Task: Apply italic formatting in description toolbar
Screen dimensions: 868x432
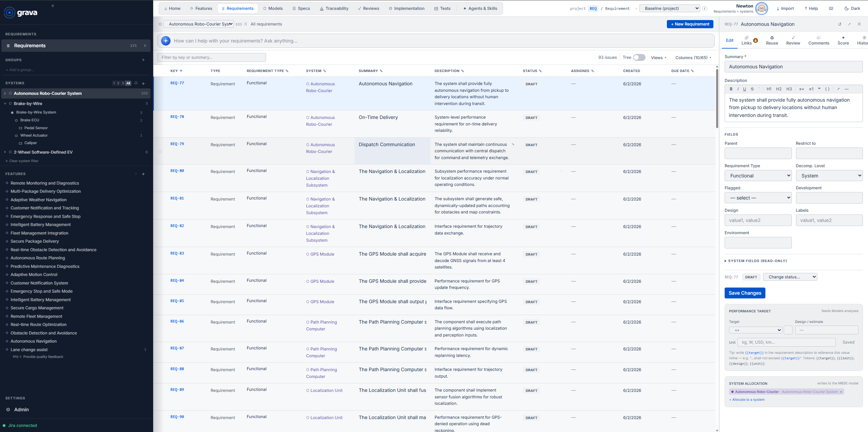Action: pyautogui.click(x=738, y=89)
